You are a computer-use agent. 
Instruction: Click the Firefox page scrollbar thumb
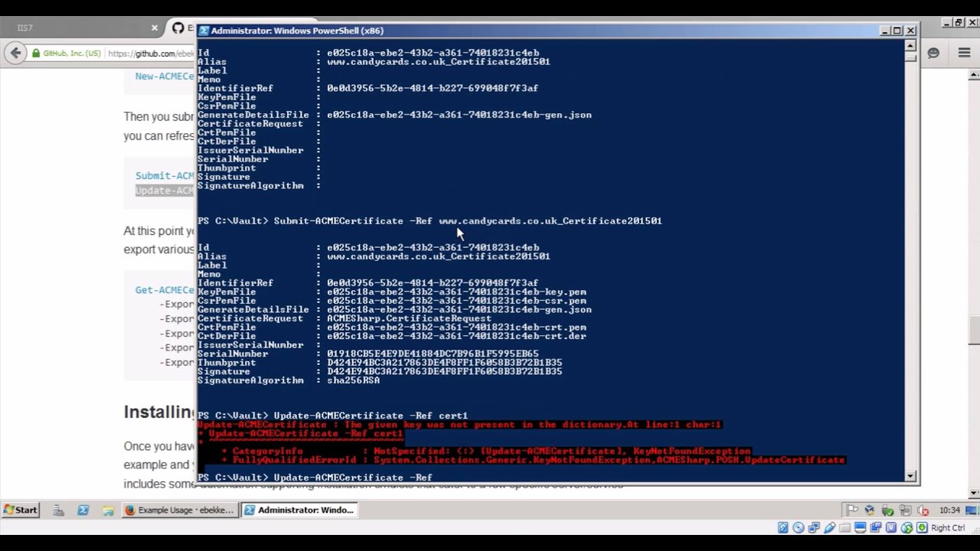(974, 330)
